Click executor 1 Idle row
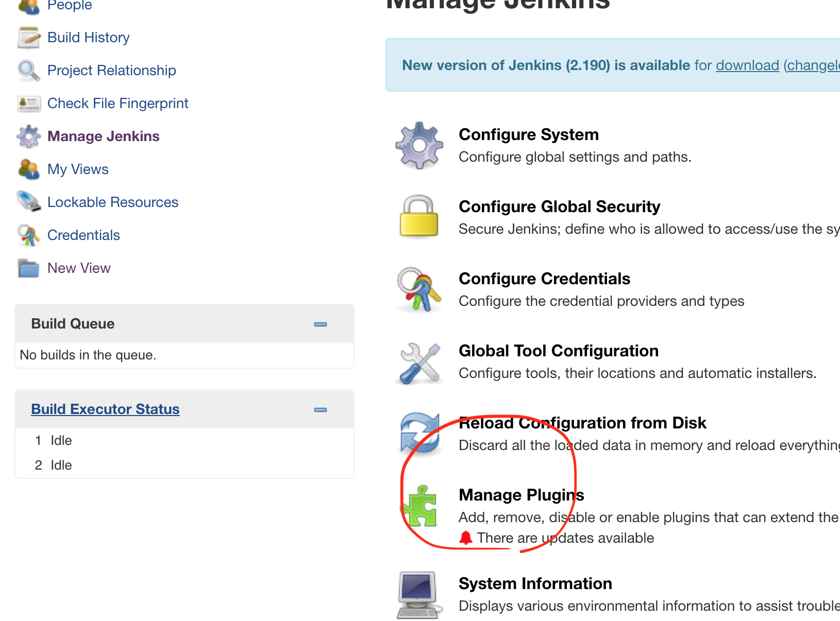This screenshot has height=621, width=840. 184,441
